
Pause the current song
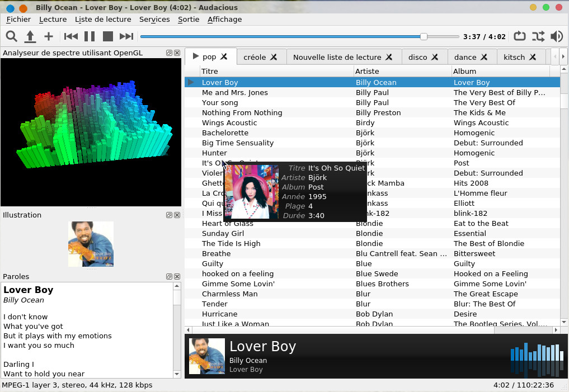90,37
